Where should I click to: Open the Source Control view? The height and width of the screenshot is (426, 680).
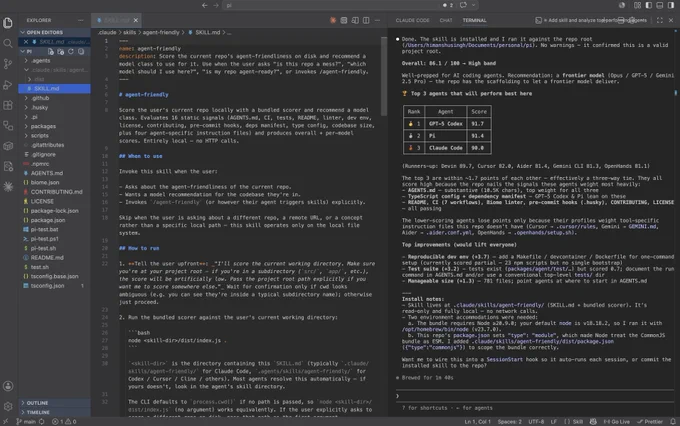8,64
